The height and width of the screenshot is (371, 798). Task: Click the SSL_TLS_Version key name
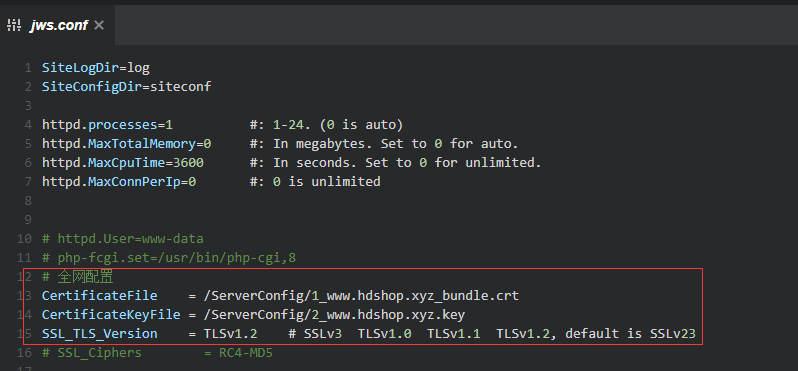coord(99,334)
